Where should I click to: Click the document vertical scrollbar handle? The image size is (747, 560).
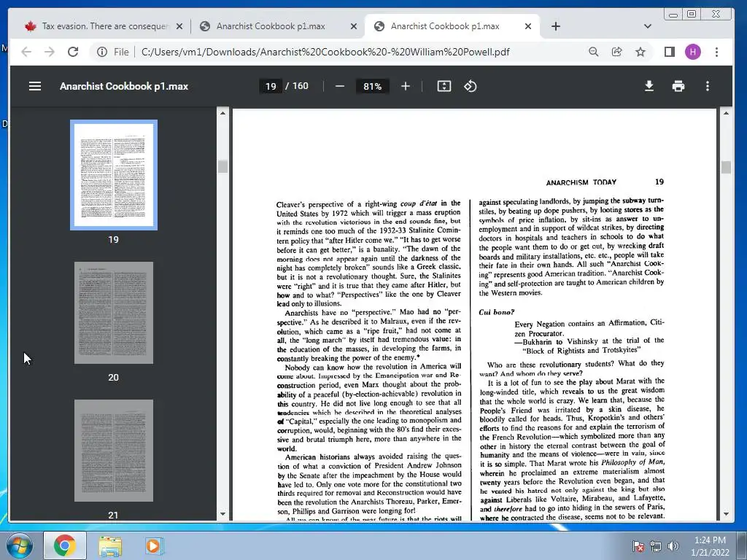tap(726, 167)
